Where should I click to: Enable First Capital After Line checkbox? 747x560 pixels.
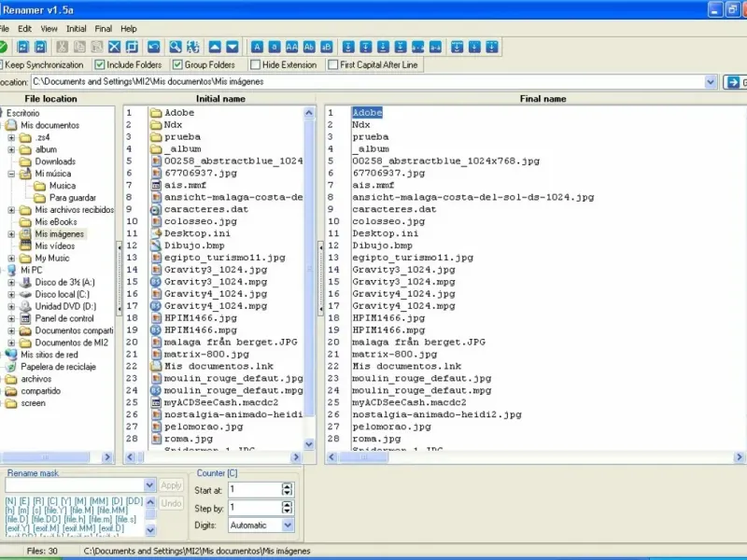(333, 64)
